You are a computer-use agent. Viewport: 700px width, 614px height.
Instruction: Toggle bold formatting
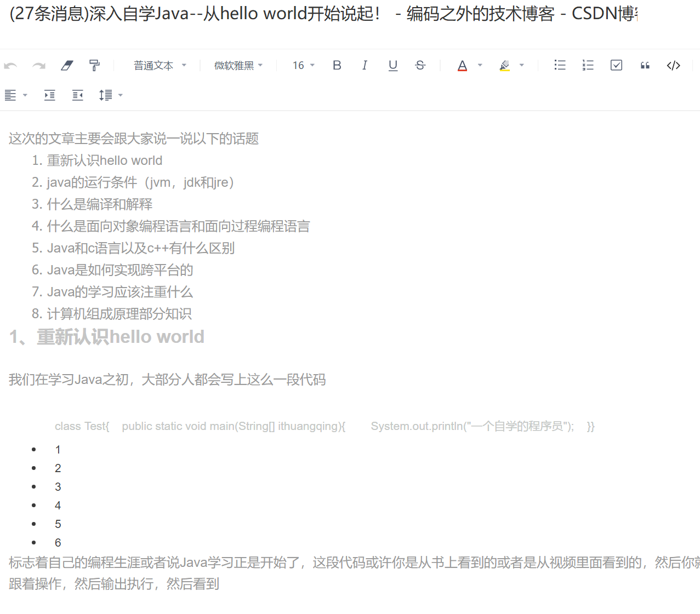click(337, 65)
